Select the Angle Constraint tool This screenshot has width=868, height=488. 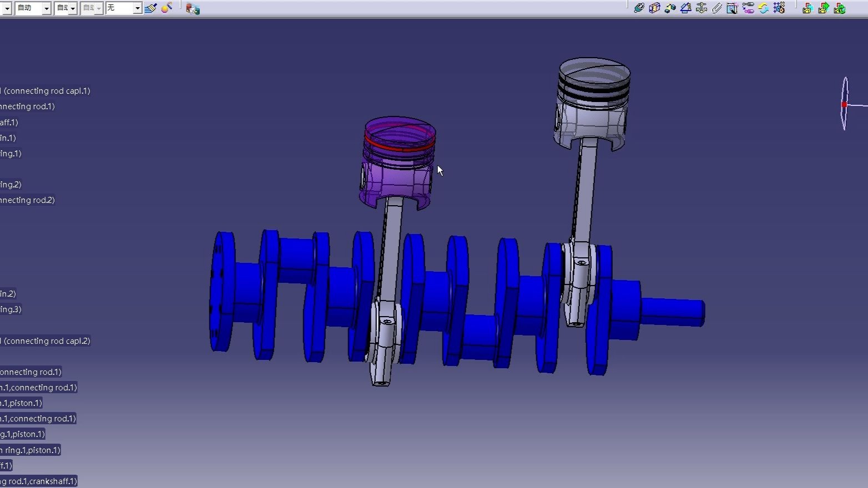tap(686, 8)
